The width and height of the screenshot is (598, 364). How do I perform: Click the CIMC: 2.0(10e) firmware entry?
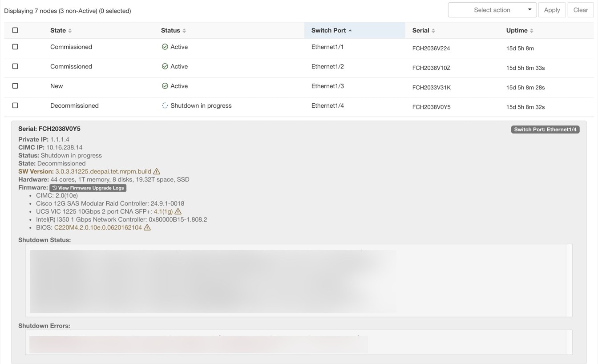tap(57, 195)
